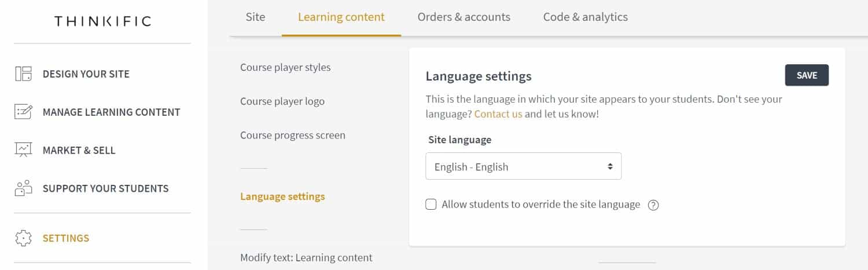Viewport: 868px width, 270px height.
Task: Enable Allow students to override site language
Action: (431, 204)
